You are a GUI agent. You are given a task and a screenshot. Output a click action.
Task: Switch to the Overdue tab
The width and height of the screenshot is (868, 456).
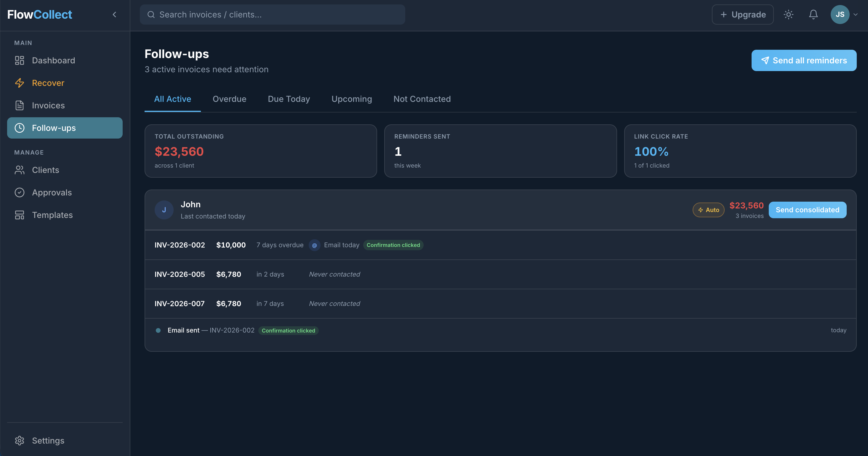[230, 99]
